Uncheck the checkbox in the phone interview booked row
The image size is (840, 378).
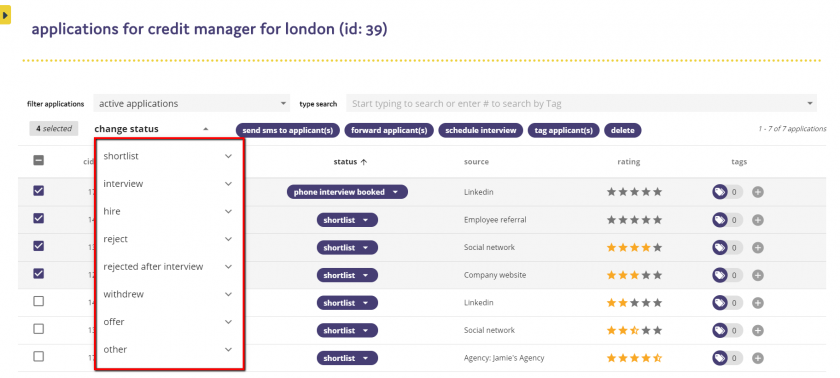click(x=39, y=191)
